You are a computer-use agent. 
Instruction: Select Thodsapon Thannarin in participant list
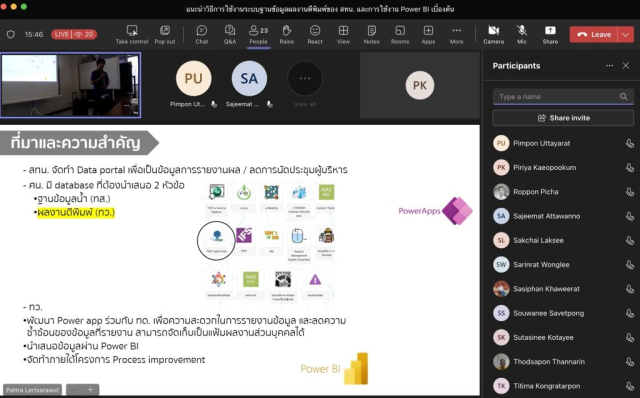point(563,362)
